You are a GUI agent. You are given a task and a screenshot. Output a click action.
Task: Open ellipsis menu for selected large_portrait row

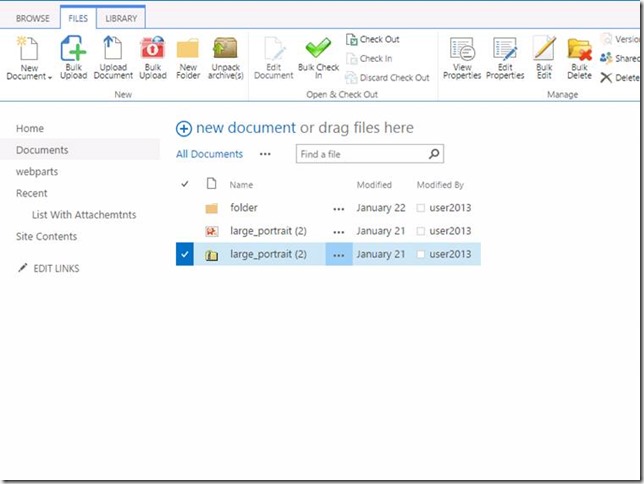[x=339, y=255]
